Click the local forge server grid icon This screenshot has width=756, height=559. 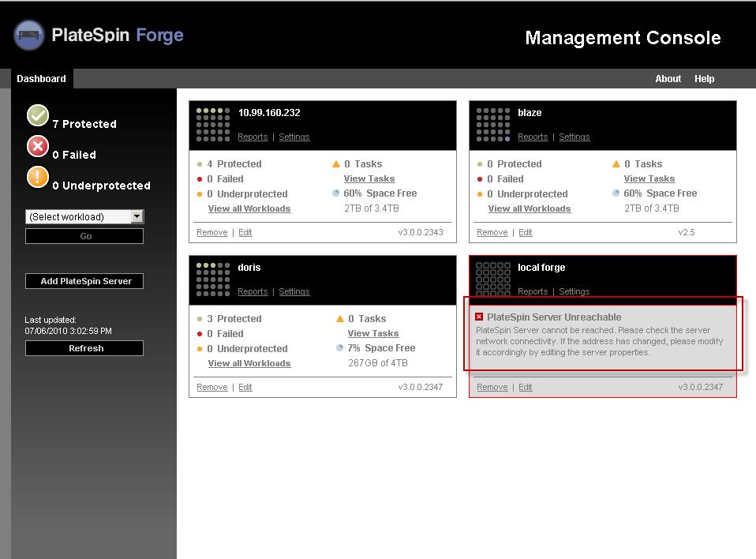(493, 279)
